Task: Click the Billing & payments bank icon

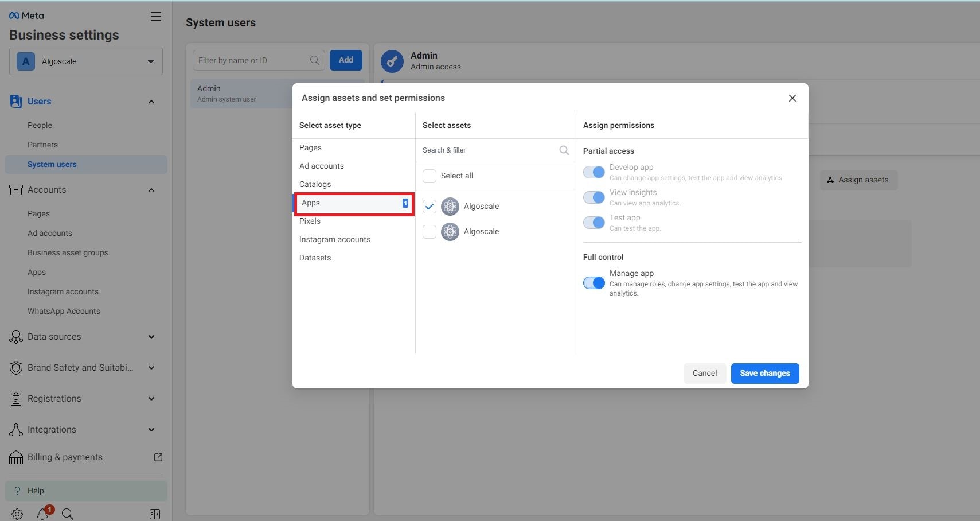Action: click(16, 457)
